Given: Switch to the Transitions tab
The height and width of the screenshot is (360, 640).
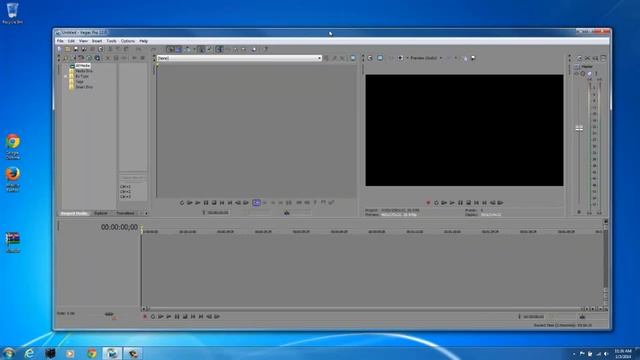Looking at the screenshot, I should coord(125,213).
